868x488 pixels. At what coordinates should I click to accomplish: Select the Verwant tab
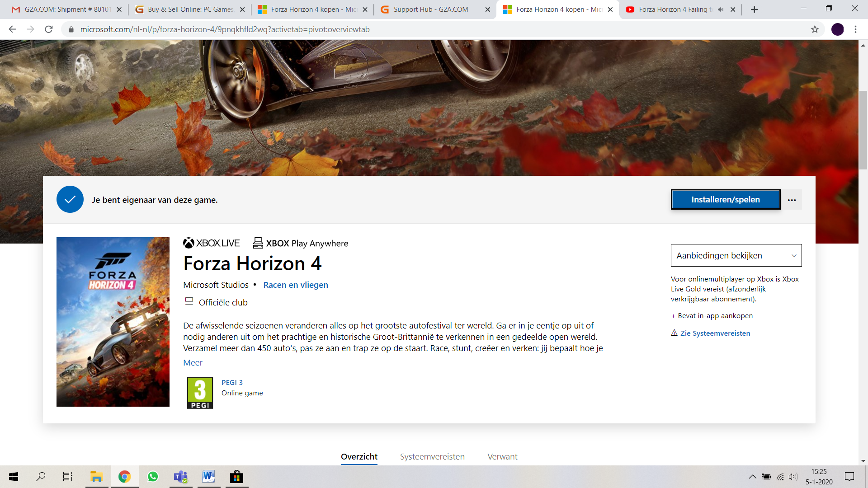pos(502,456)
